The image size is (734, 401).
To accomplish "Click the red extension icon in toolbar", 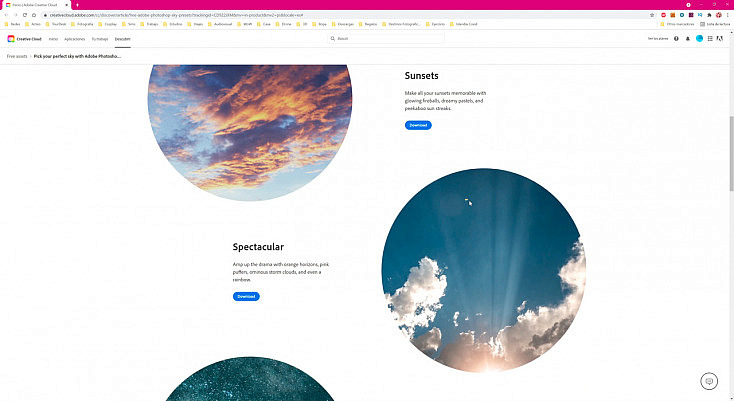I will coord(663,15).
